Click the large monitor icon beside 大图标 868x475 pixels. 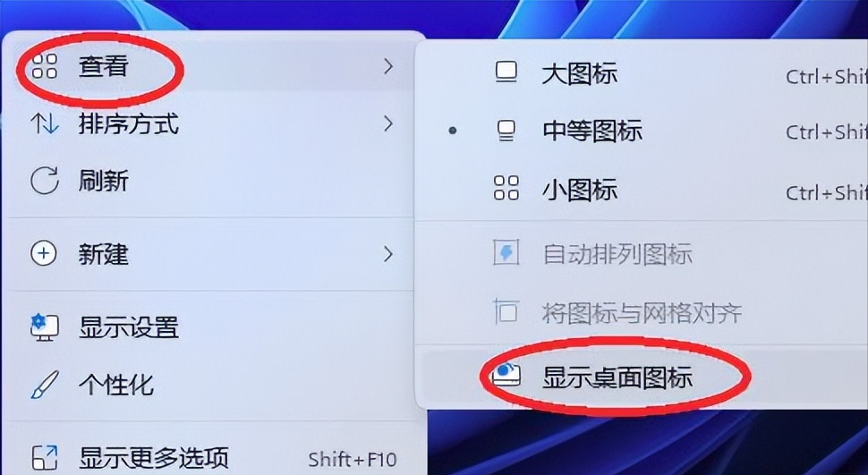click(506, 72)
